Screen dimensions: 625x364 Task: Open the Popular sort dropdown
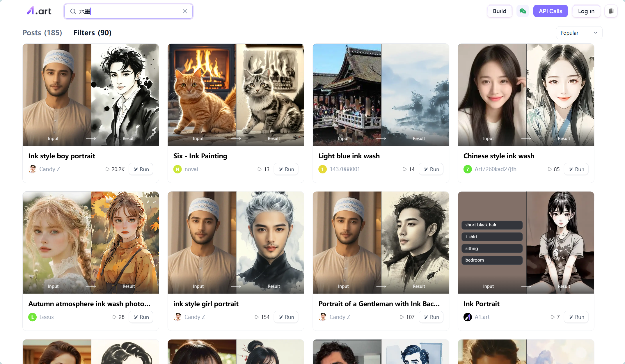[x=579, y=33]
